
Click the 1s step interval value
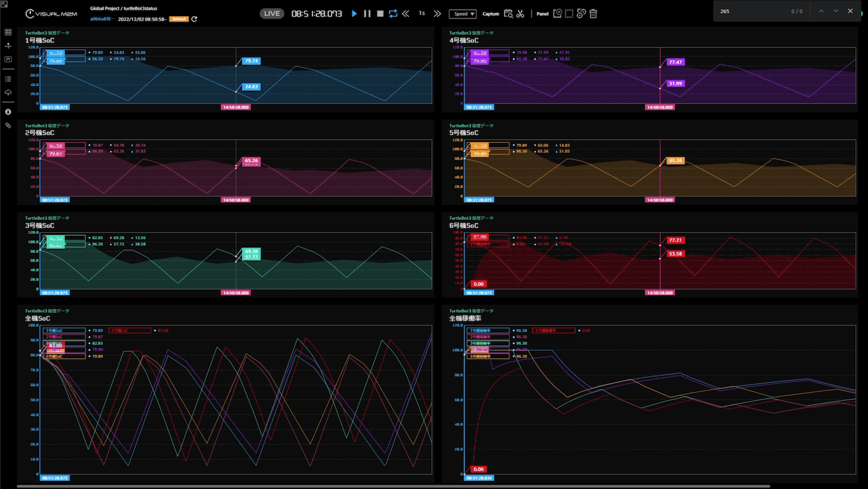coord(422,13)
